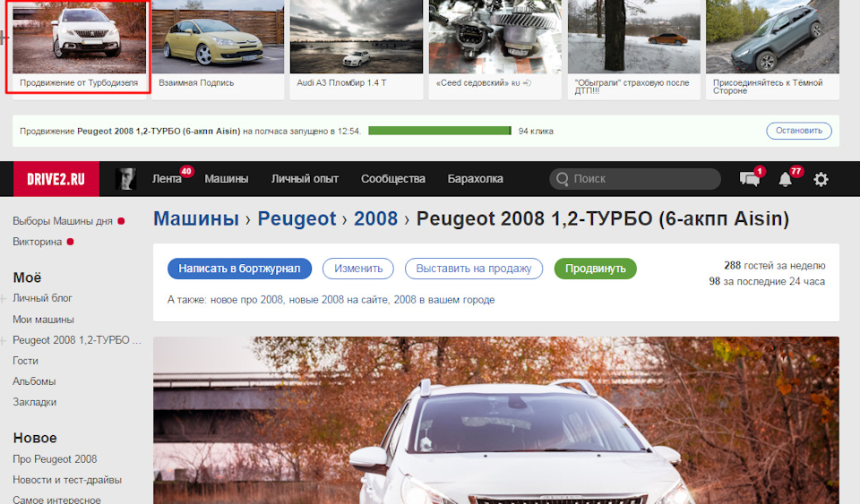Open the новое про 2008 link
The image size is (860, 504).
(x=247, y=300)
